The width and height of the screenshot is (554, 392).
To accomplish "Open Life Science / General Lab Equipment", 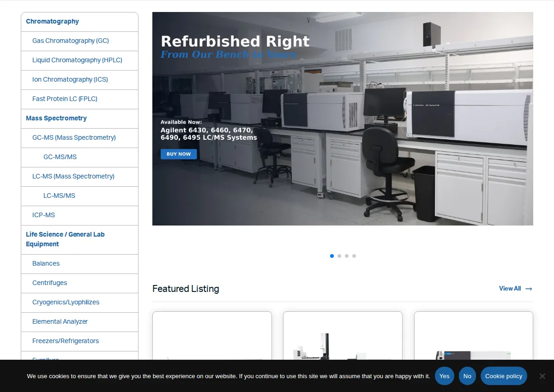I will pyautogui.click(x=65, y=239).
